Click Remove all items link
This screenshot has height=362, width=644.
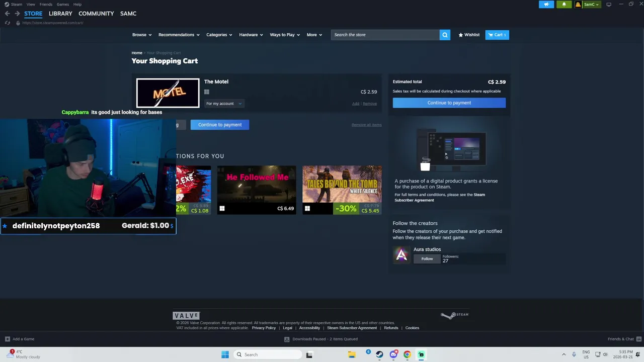366,125
